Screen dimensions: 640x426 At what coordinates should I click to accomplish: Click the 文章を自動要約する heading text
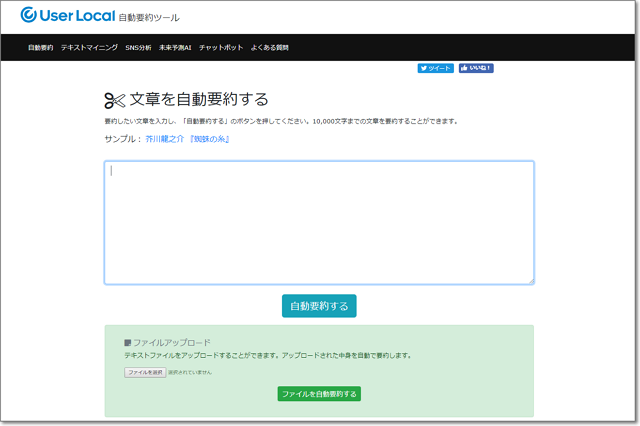tap(199, 99)
